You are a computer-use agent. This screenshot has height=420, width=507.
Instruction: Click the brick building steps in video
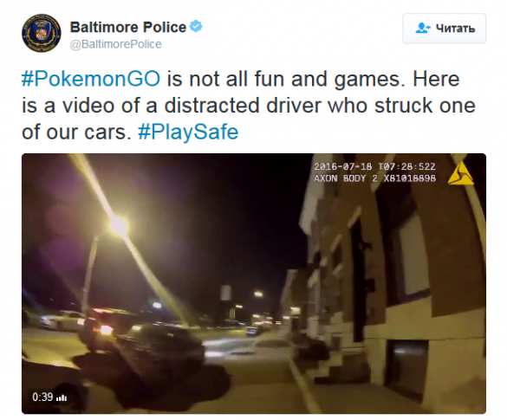(x=336, y=364)
